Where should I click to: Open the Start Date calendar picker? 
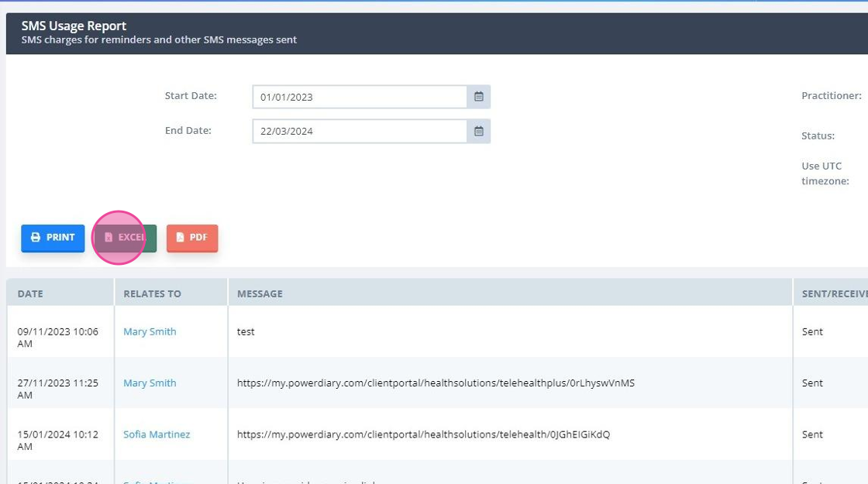pos(478,96)
